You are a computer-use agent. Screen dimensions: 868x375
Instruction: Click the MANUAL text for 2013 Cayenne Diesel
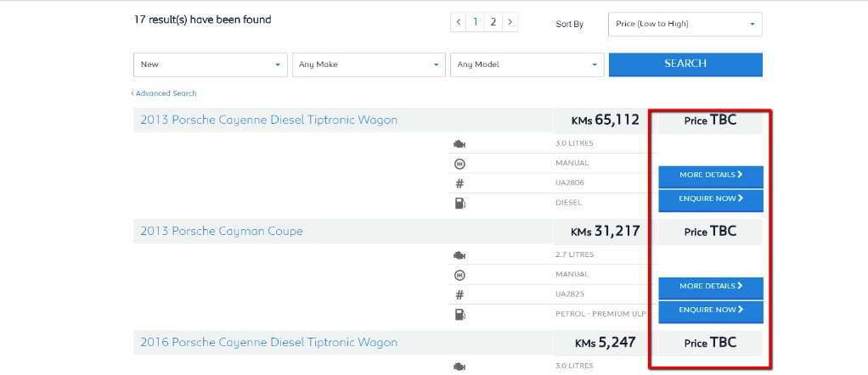572,163
